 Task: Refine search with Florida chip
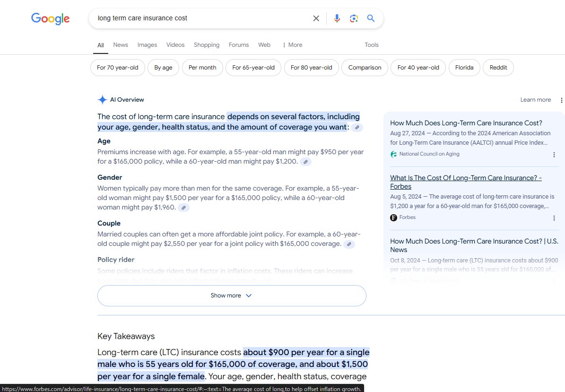(464, 68)
